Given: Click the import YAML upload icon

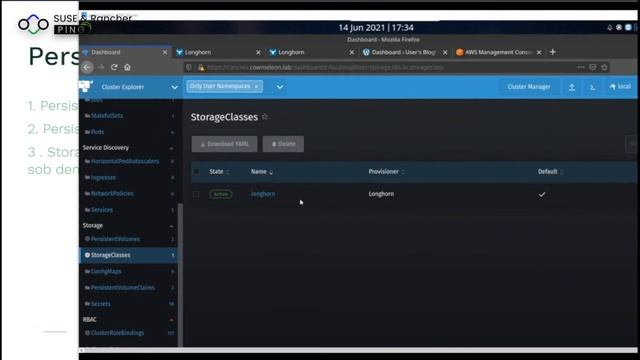Looking at the screenshot, I should (572, 87).
